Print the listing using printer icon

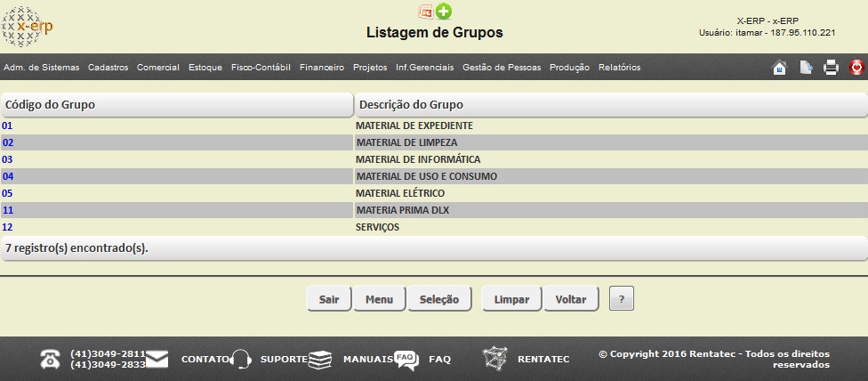click(831, 68)
